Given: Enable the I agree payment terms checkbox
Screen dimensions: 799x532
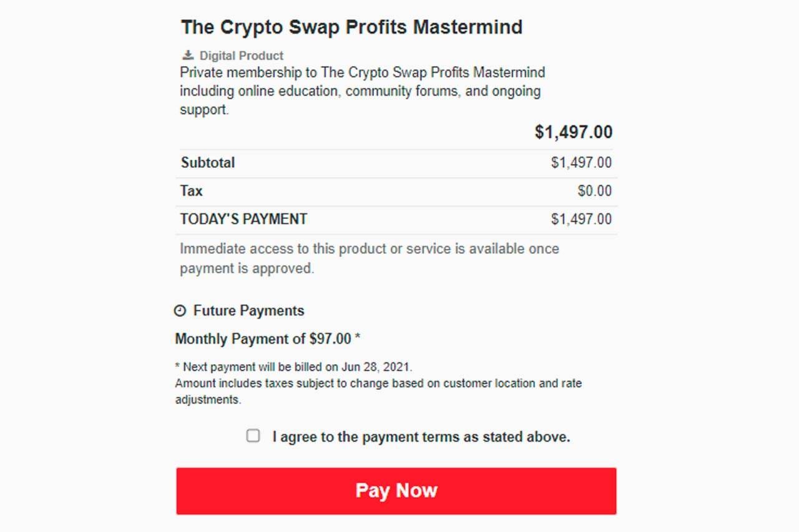Looking at the screenshot, I should [x=253, y=435].
